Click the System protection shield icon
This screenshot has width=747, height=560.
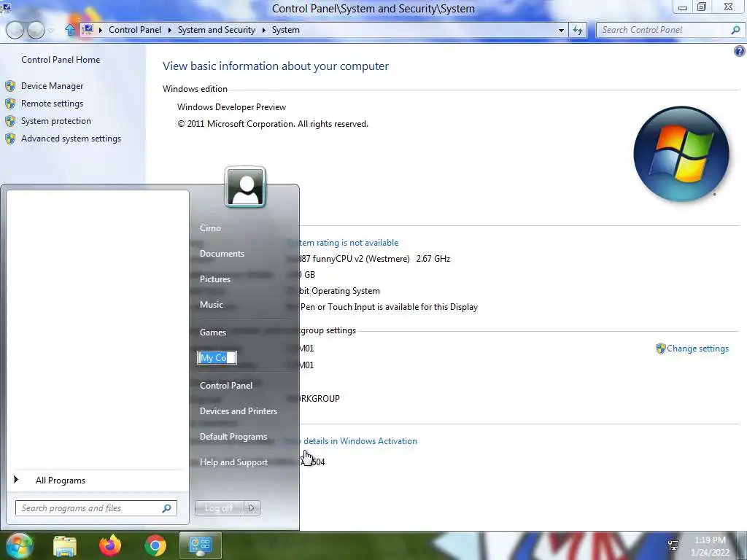(10, 121)
